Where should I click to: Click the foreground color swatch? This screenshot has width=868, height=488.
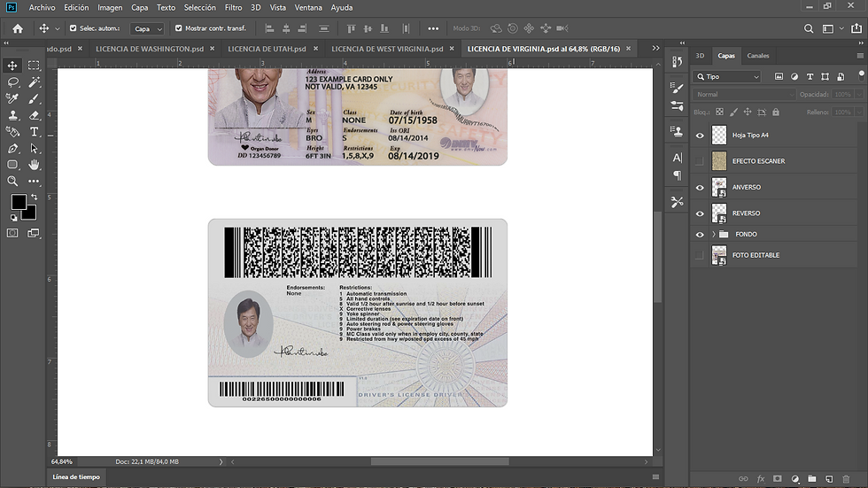pos(17,200)
